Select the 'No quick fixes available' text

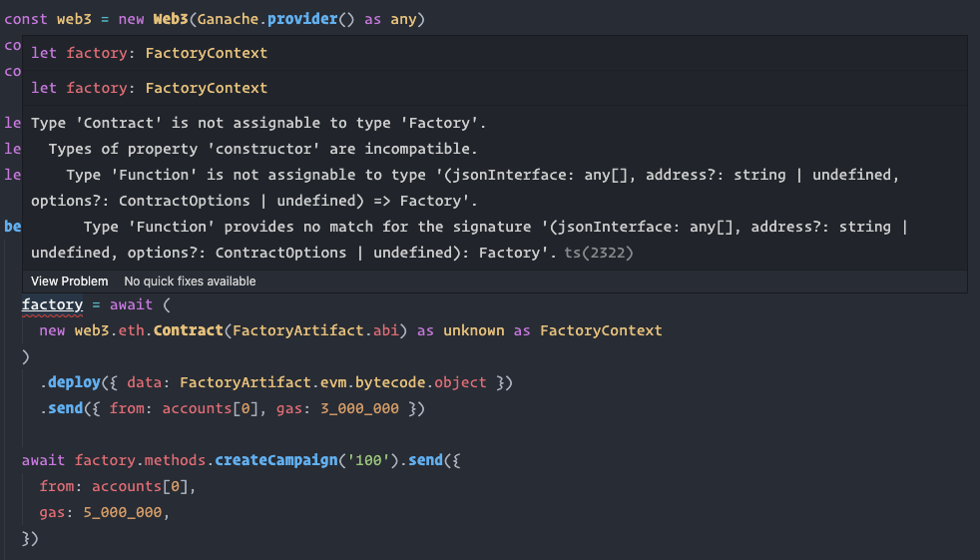[x=190, y=281]
